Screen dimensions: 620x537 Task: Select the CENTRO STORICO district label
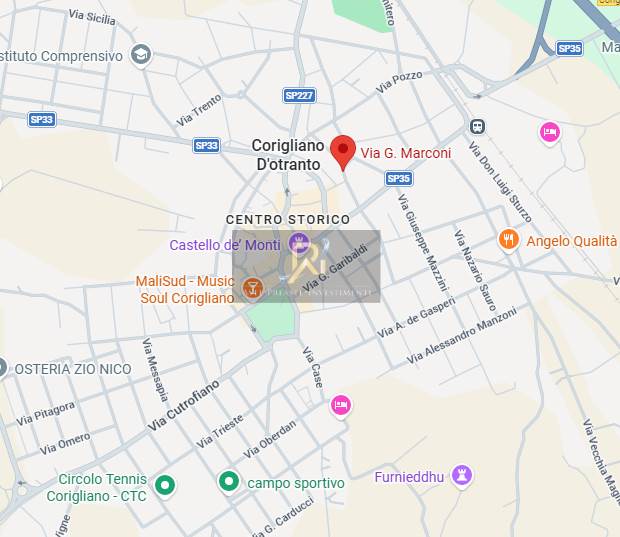pyautogui.click(x=288, y=219)
